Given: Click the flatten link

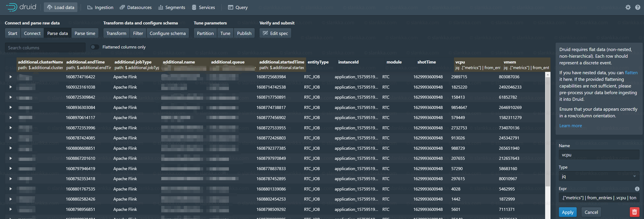Looking at the screenshot, I should 631,72.
